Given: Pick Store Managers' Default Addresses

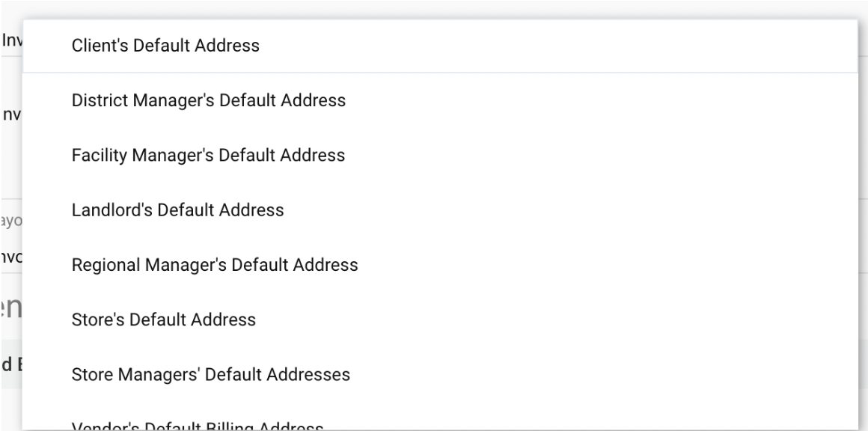Looking at the screenshot, I should coord(211,374).
